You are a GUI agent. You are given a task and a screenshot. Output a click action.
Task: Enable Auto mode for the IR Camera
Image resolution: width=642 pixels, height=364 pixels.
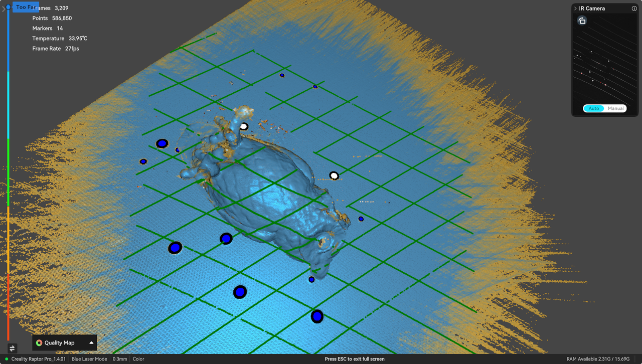[594, 108]
